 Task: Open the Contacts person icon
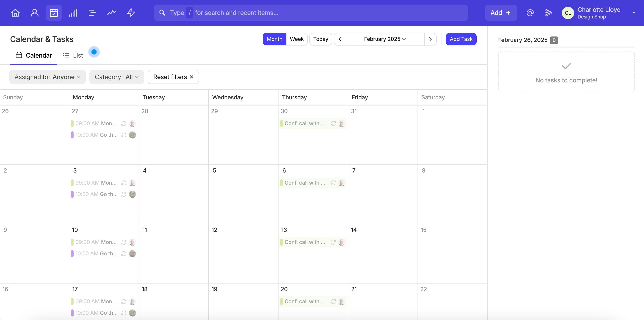pyautogui.click(x=34, y=13)
